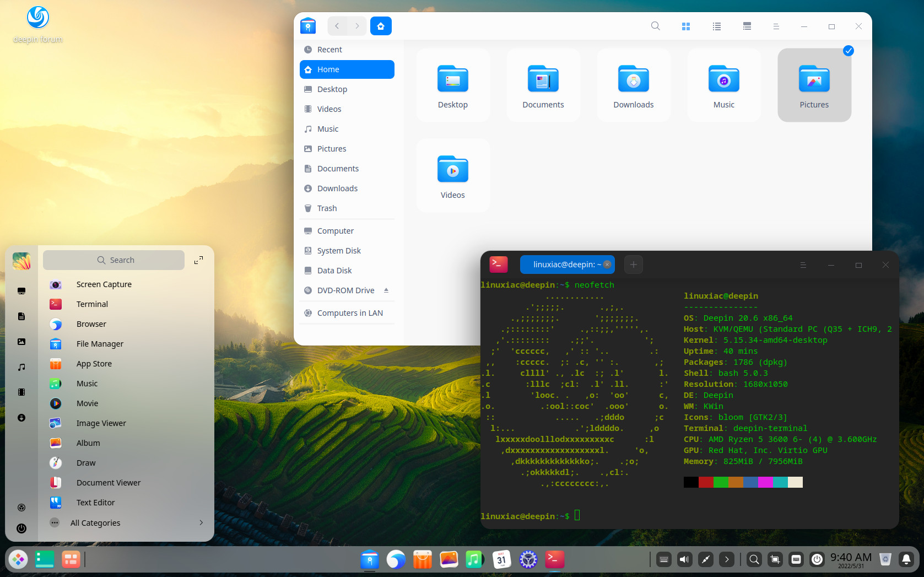Switch file manager to tree view

747,26
